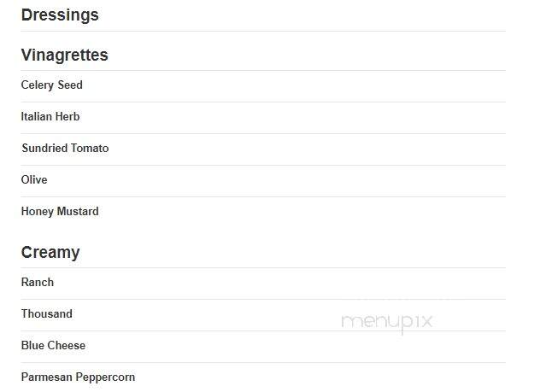Click the word Herb in Italian Herb
540x392 pixels.
67,116
